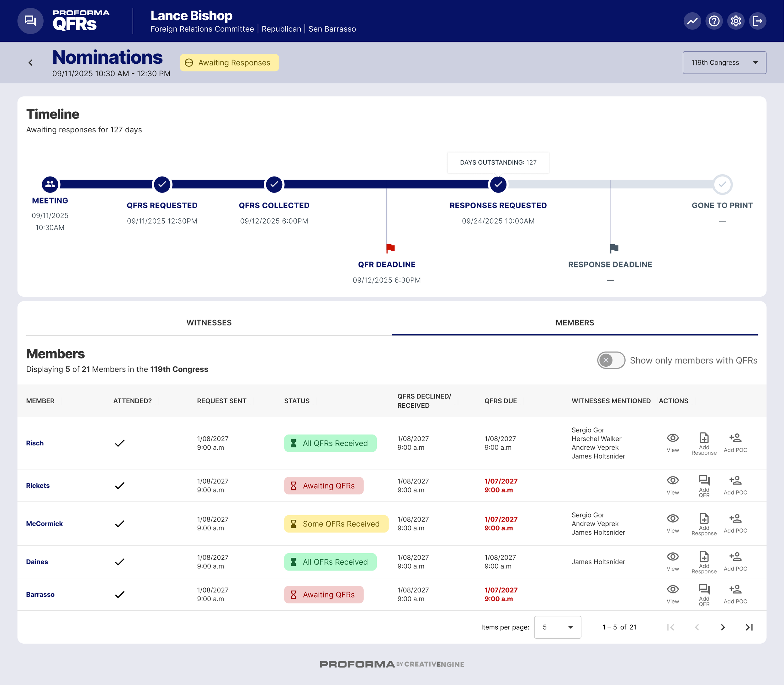
Task: Click Add Response icon for Risch
Action: (704, 438)
